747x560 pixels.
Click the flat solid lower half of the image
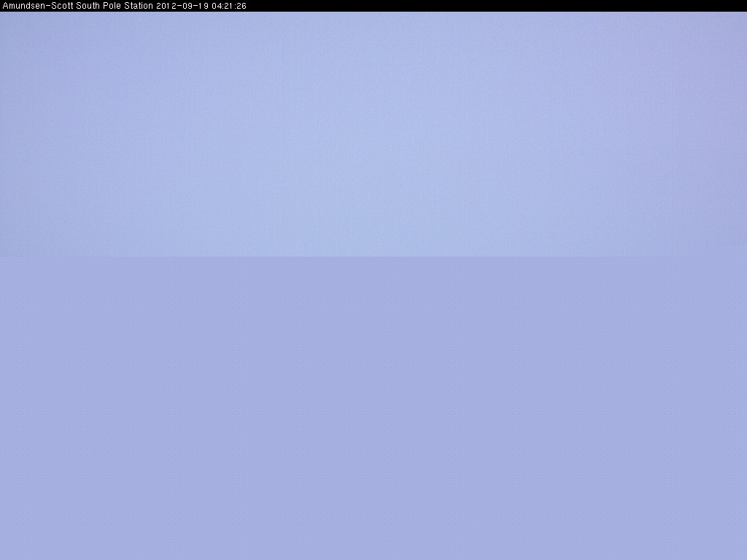click(373, 408)
